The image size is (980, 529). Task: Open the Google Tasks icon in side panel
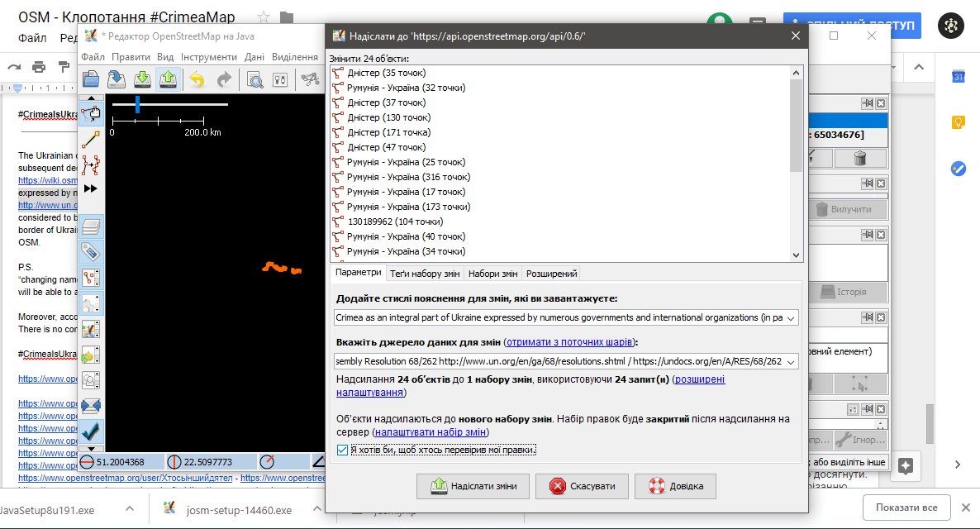[959, 169]
